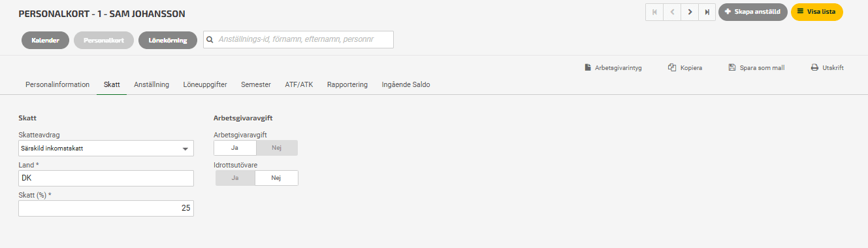Go to previous employee arrow
Viewport: 868px width, 248px height.
672,12
